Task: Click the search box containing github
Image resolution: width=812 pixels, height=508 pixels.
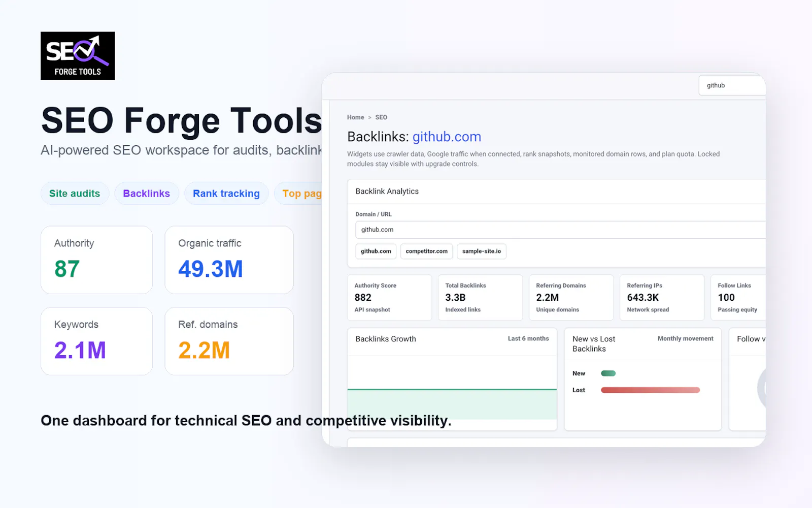Action: (732, 85)
